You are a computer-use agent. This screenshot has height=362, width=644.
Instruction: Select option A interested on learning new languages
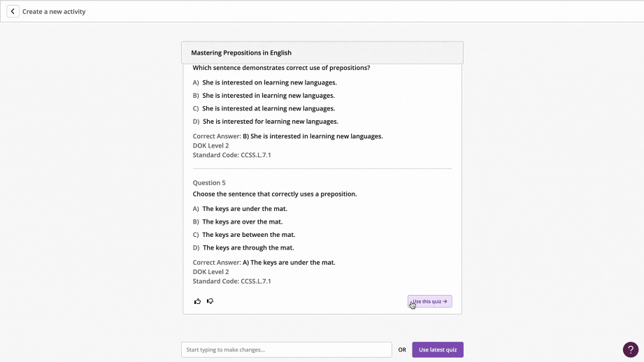point(264,82)
